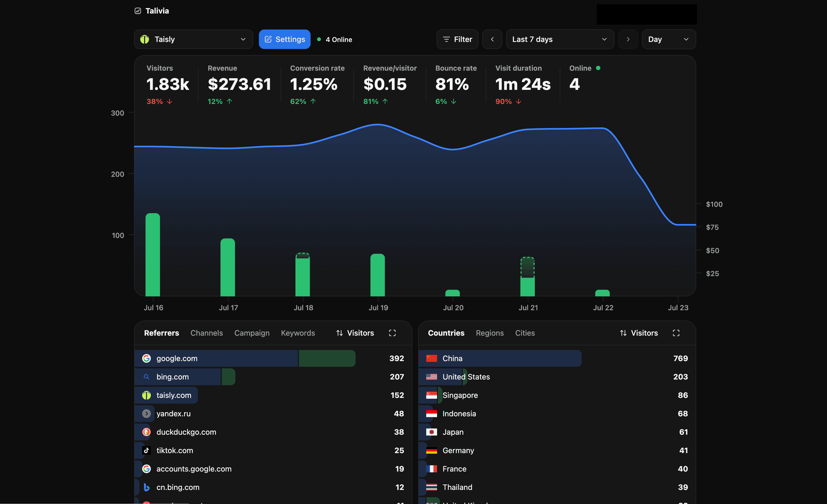
Task: Expand the Referrers panel fullscreen icon
Action: click(392, 333)
